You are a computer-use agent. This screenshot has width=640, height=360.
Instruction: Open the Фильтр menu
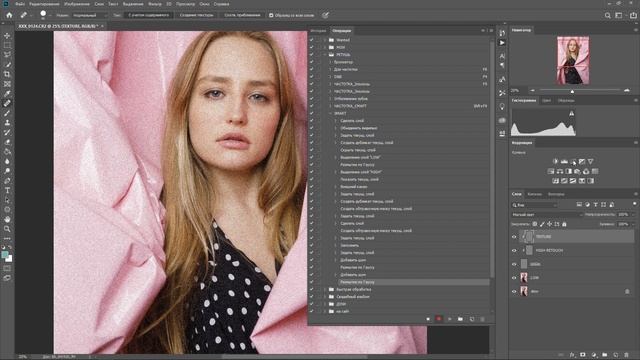point(155,4)
